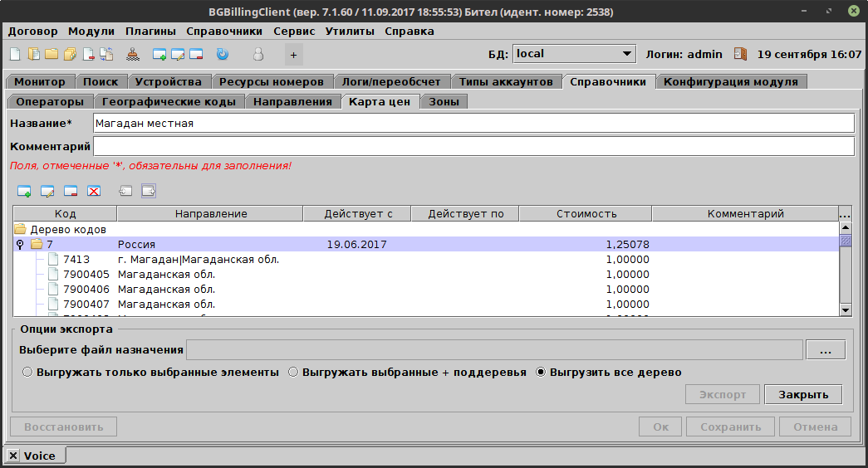The height and width of the screenshot is (468, 868).
Task: Create new contract with blank page icon
Action: pyautogui.click(x=15, y=54)
